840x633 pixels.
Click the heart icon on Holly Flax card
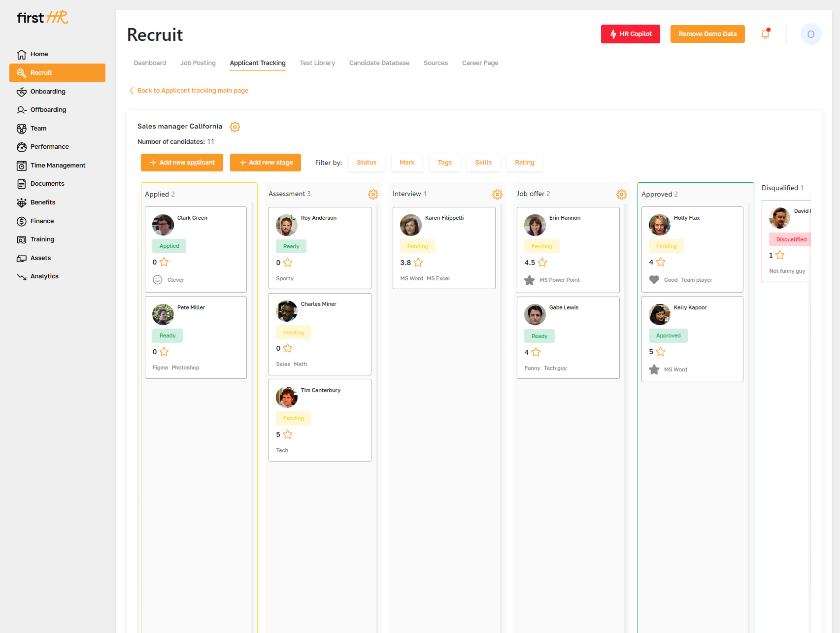654,280
